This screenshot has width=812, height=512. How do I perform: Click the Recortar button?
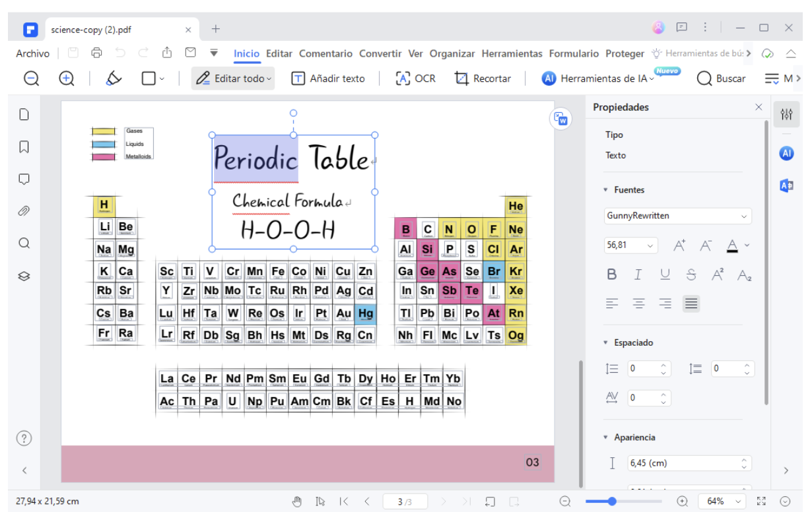(483, 79)
